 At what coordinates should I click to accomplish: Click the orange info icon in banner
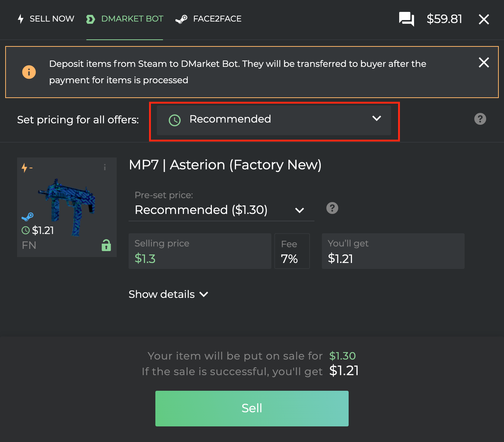click(x=29, y=72)
